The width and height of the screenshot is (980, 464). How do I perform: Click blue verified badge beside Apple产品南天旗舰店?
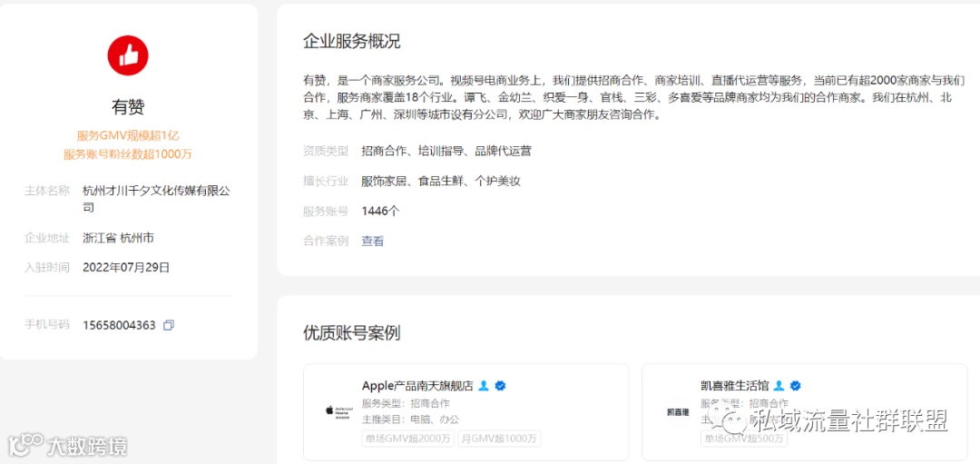[500, 386]
